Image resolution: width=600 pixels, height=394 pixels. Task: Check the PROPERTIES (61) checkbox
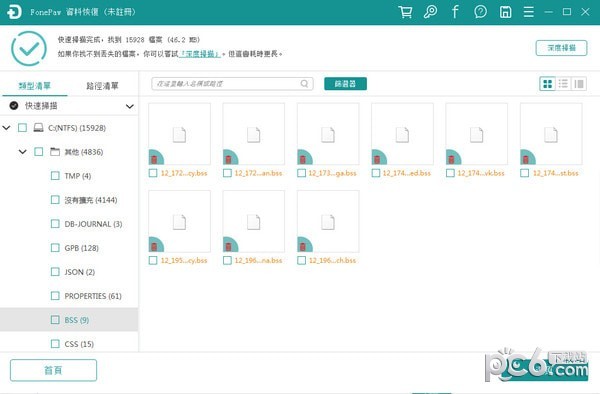(55, 296)
